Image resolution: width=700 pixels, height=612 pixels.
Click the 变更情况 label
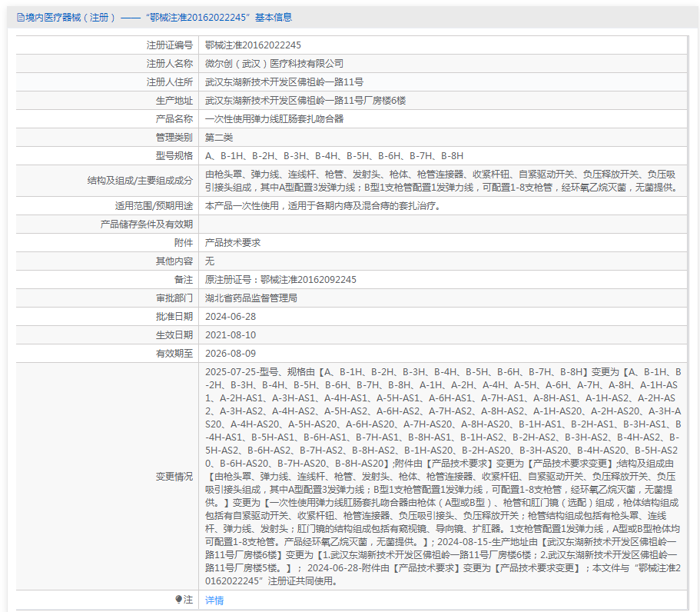(x=174, y=477)
